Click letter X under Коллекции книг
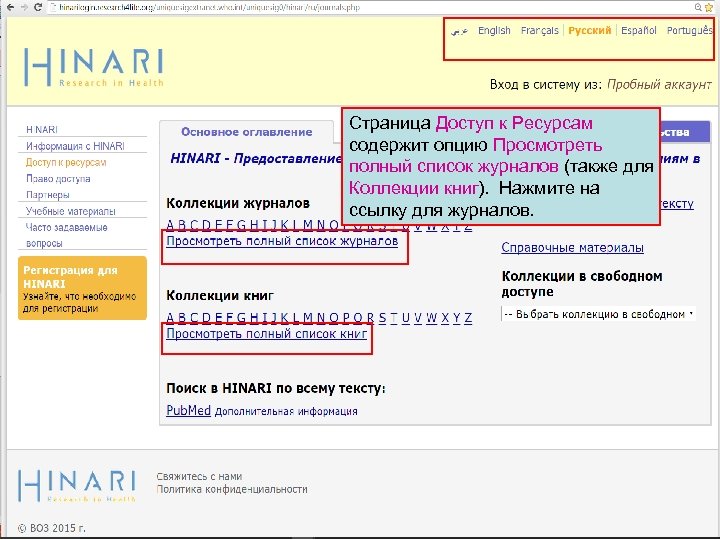The height and width of the screenshot is (540, 720). [x=445, y=318]
